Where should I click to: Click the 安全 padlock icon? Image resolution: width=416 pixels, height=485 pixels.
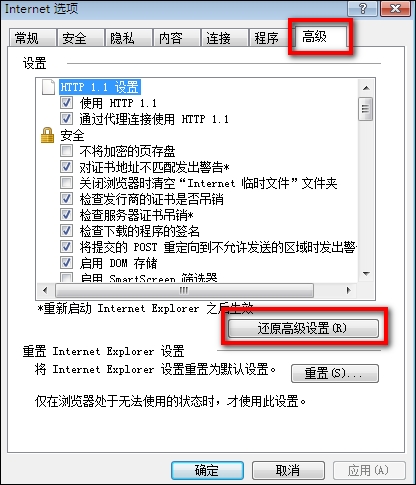[x=47, y=135]
